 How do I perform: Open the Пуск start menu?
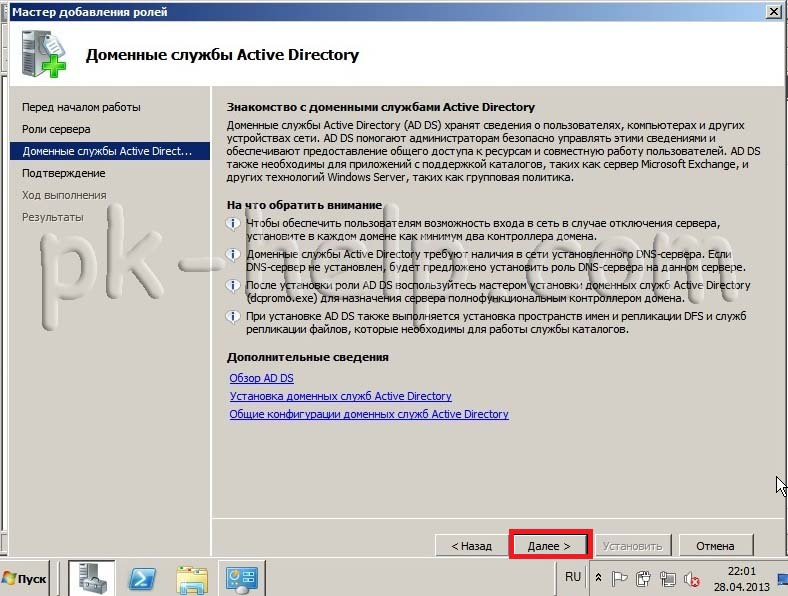coord(25,578)
